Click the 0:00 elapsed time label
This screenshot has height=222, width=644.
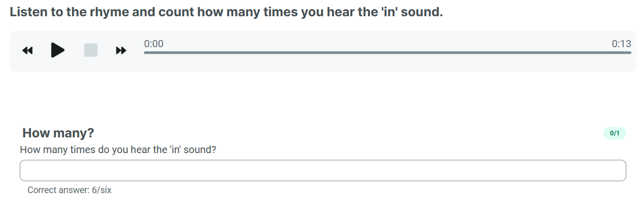point(154,44)
